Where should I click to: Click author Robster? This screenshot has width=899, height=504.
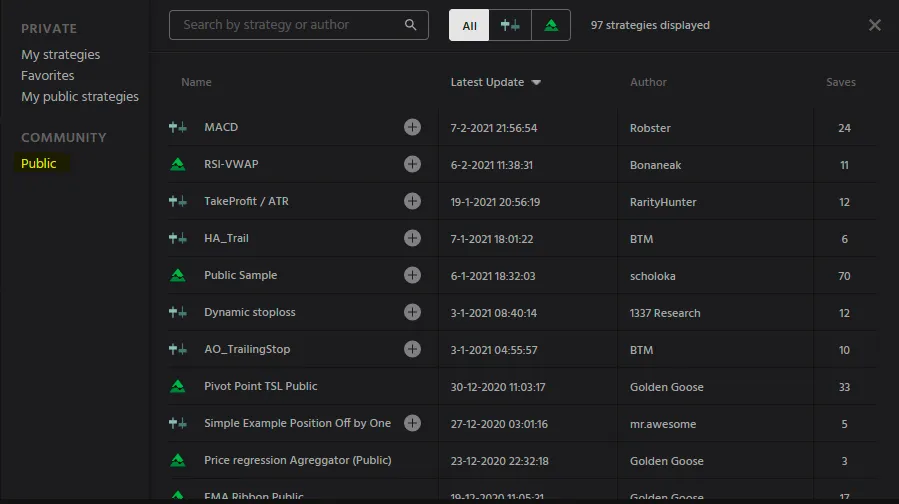pyautogui.click(x=650, y=128)
